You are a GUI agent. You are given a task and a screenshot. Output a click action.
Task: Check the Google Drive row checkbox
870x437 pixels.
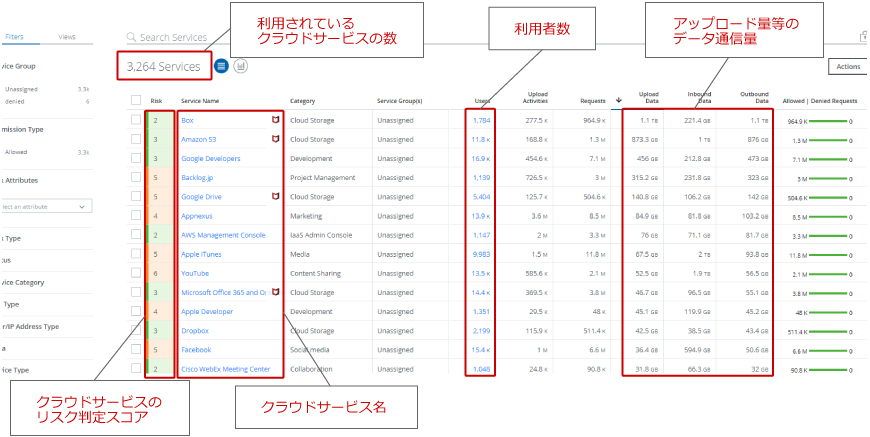pos(136,196)
